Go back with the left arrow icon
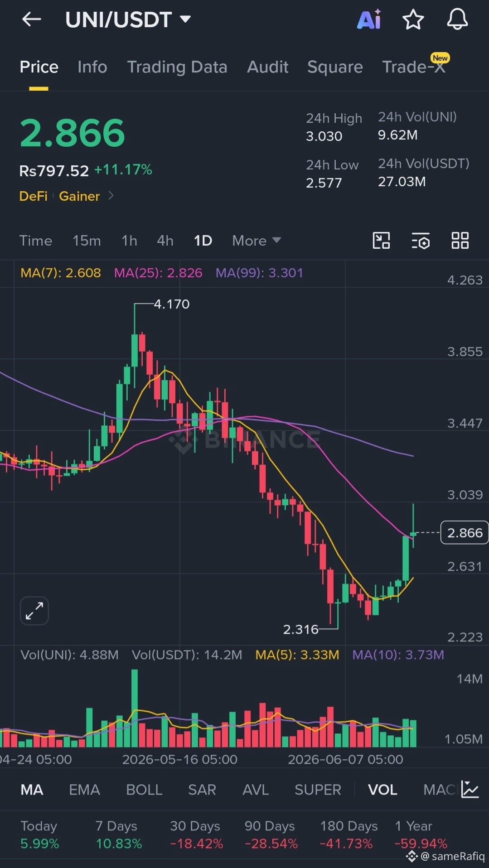The image size is (489, 868). click(31, 19)
